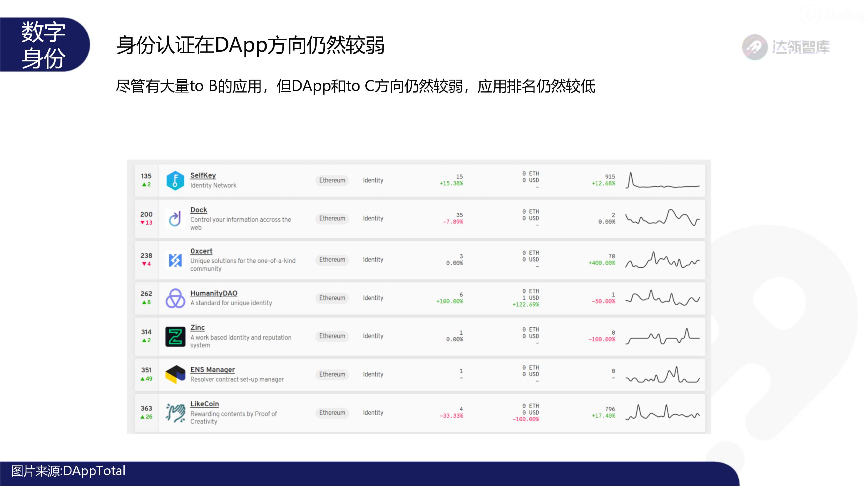The image size is (868, 486).
Task: Click the Ethereum tag in HumanityDAO row
Action: coord(332,298)
